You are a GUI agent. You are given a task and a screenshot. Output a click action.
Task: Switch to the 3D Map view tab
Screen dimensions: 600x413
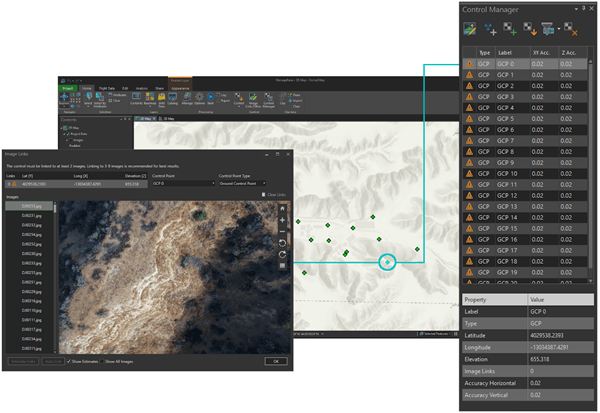167,119
